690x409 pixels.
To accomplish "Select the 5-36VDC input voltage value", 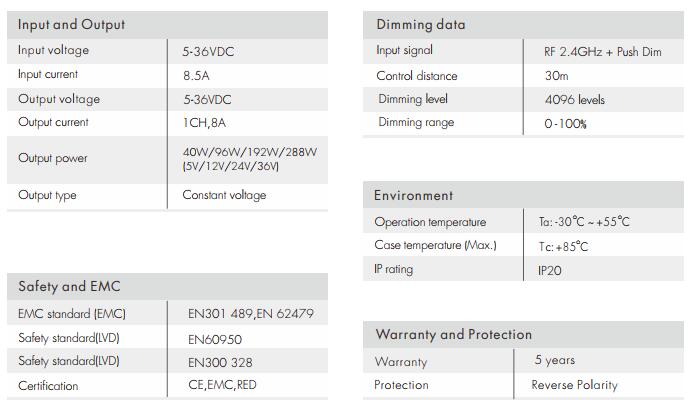I will pos(207,51).
